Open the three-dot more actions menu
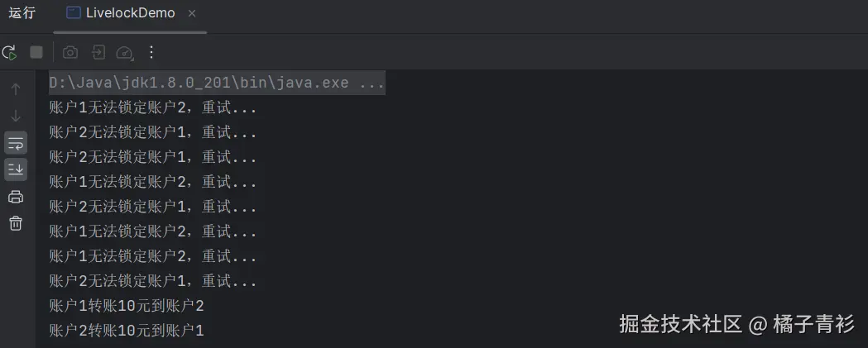This screenshot has height=348, width=868. (x=151, y=52)
